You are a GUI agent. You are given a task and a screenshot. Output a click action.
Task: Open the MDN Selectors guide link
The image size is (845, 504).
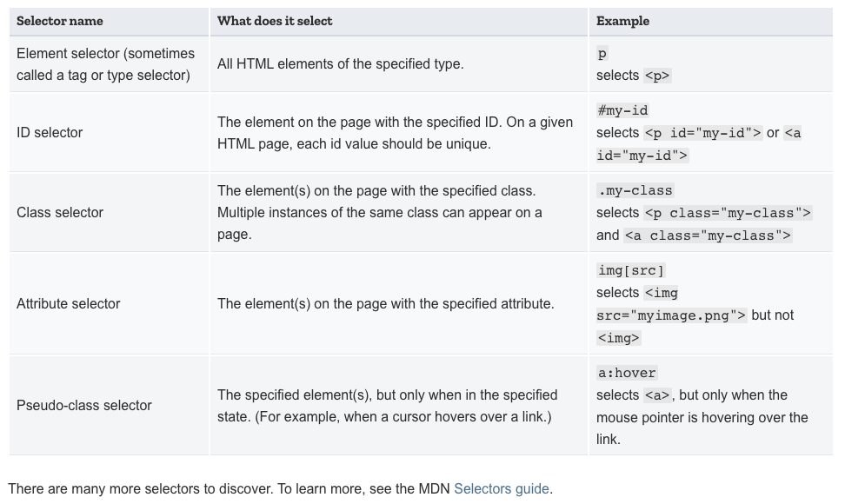(x=502, y=488)
